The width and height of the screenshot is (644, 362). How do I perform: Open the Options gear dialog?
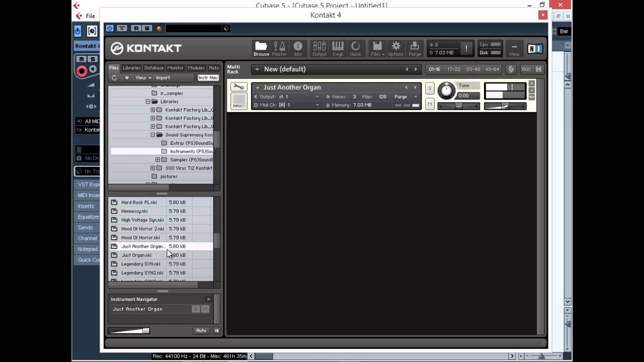[x=395, y=48]
